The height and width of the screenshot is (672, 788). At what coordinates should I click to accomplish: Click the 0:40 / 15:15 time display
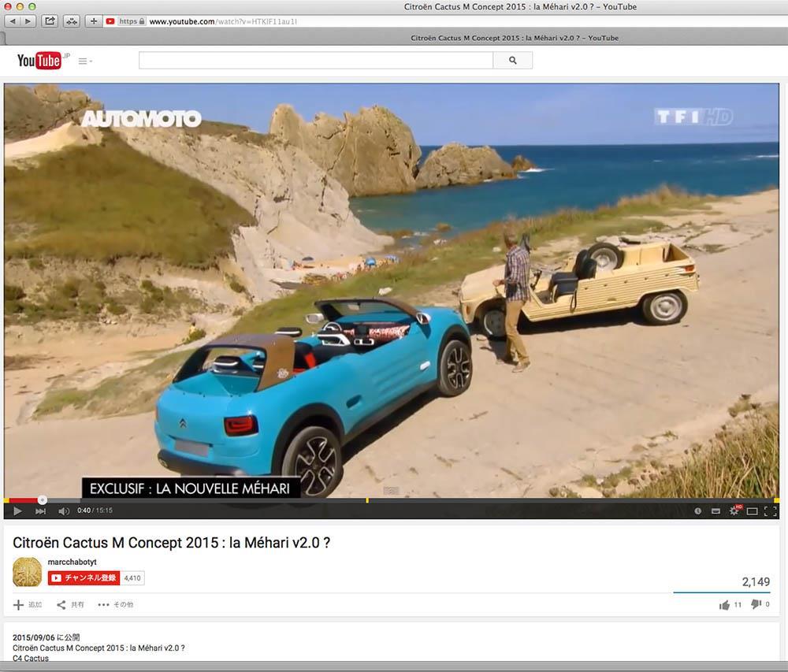(95, 510)
